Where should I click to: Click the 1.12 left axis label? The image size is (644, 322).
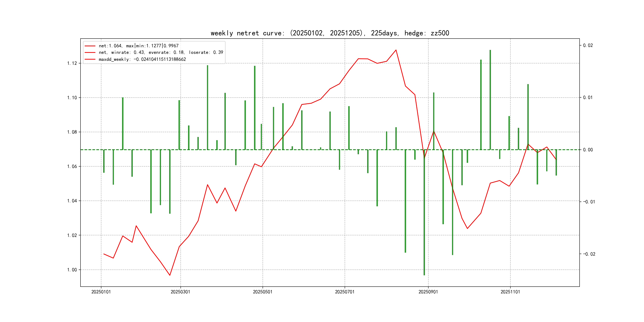pyautogui.click(x=72, y=63)
